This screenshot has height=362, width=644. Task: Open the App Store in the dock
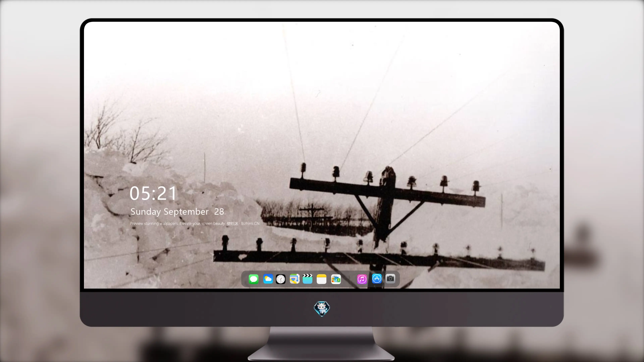pos(377,279)
